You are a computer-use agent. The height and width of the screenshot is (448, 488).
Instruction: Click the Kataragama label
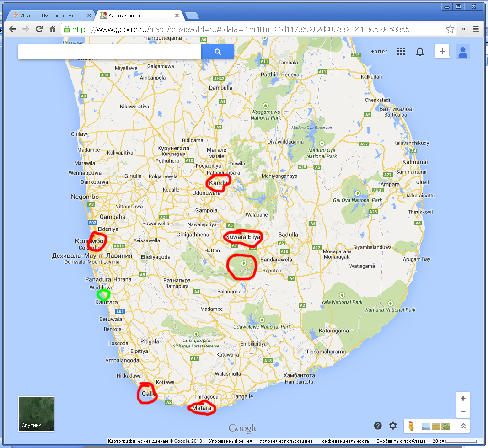click(333, 331)
